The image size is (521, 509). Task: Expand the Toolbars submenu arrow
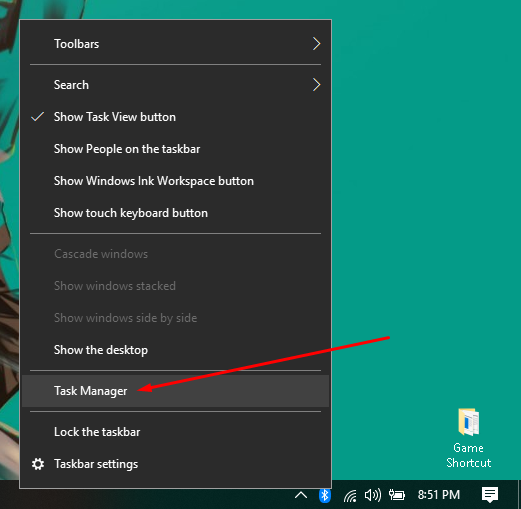316,44
